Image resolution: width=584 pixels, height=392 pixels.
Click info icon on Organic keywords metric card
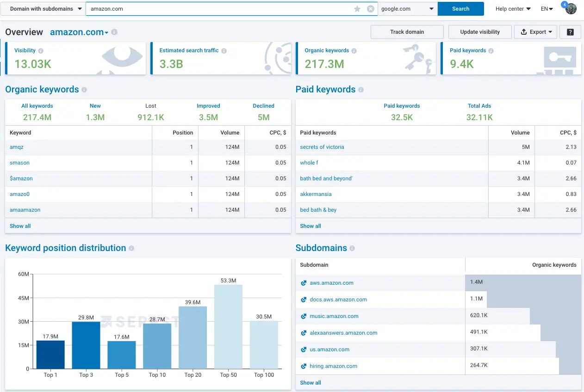[354, 51]
